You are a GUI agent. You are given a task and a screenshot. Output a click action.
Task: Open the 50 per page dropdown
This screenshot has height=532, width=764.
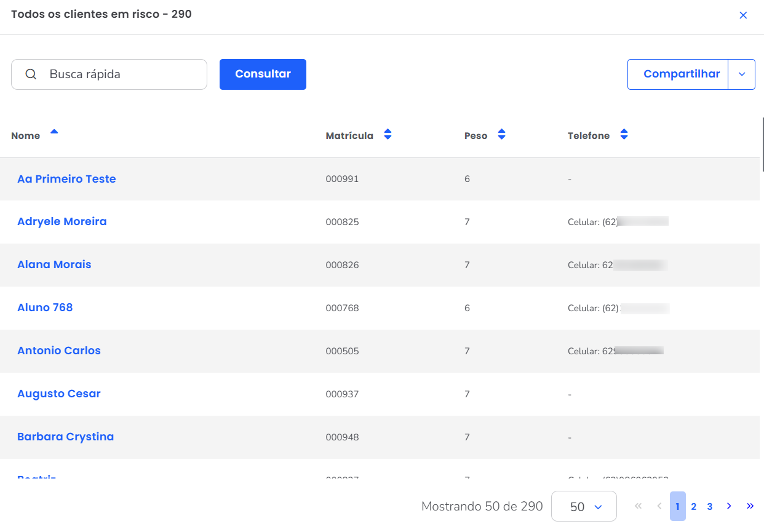click(584, 507)
